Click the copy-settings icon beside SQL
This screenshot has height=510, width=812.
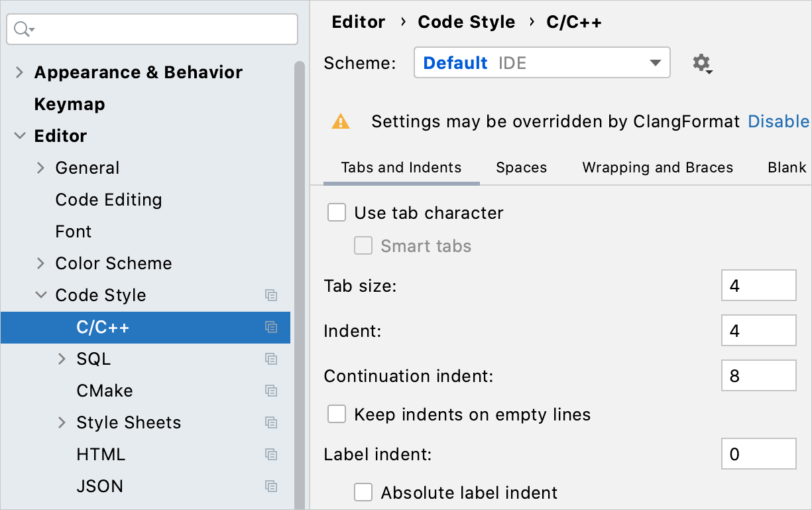(x=271, y=359)
